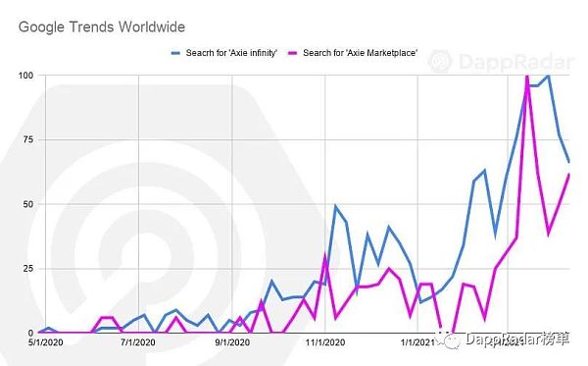The image size is (588, 366).
Task: Click the 7/1/2020 x-axis date label
Action: 138,342
